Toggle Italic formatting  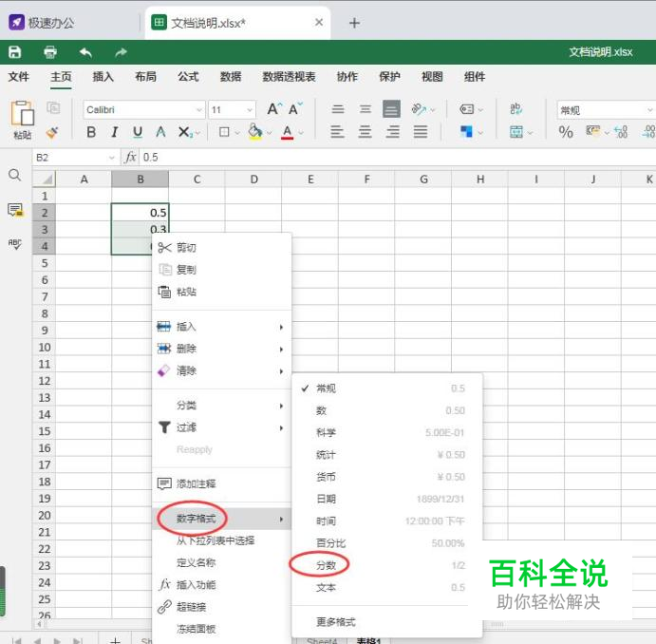(x=114, y=132)
